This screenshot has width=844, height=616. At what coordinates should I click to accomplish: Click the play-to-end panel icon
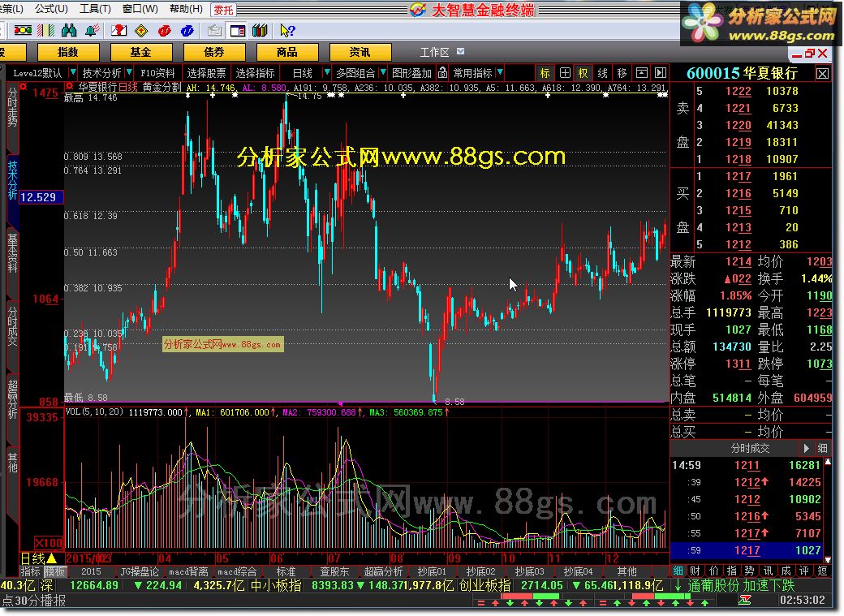(x=661, y=73)
